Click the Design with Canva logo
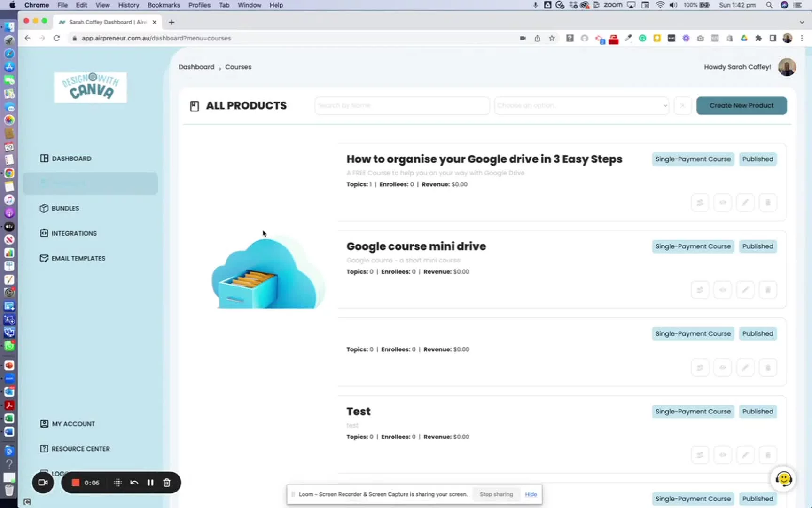Image resolution: width=812 pixels, height=508 pixels. (90, 87)
